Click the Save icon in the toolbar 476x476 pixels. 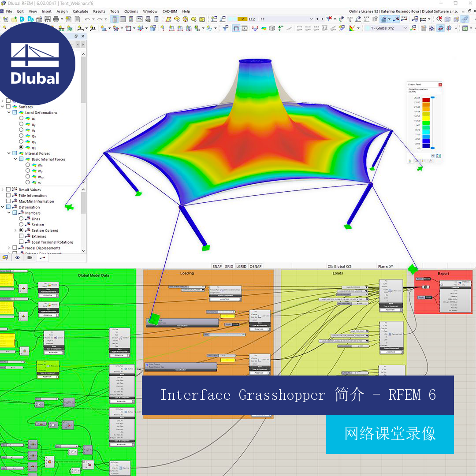click(x=47, y=19)
